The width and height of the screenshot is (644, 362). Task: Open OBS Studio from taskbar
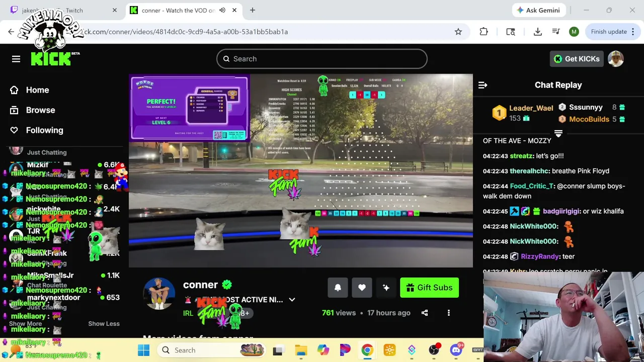[x=434, y=350]
